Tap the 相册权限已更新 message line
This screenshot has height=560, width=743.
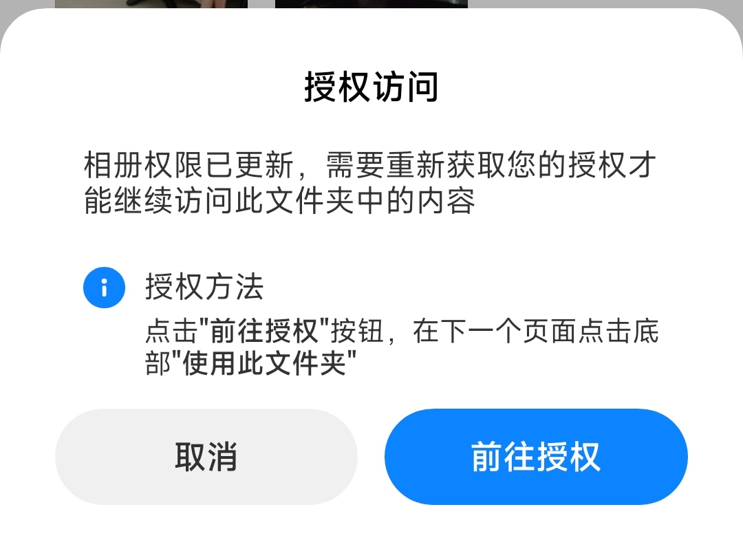189,165
